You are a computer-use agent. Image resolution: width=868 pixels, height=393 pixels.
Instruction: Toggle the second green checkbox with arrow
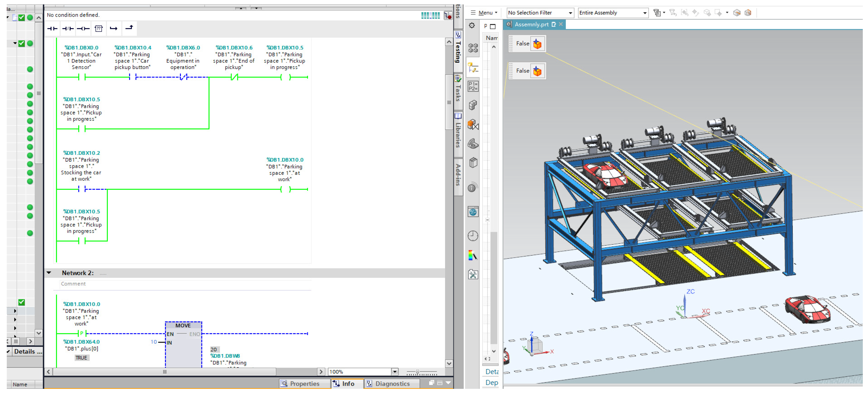22,43
